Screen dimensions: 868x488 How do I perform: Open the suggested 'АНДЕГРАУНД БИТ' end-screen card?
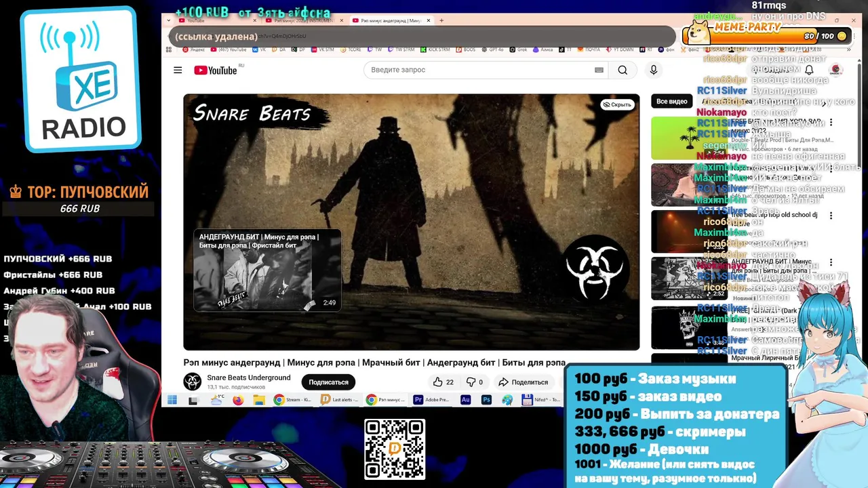[x=267, y=270]
